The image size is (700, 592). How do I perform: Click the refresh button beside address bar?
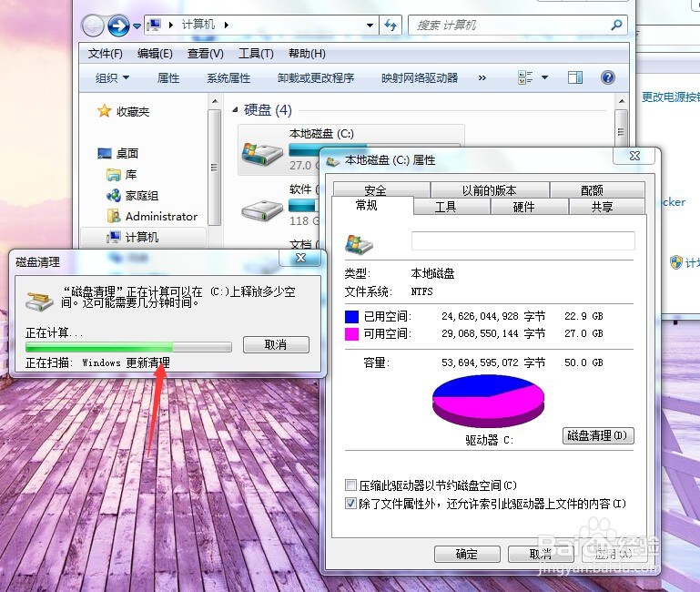[391, 25]
